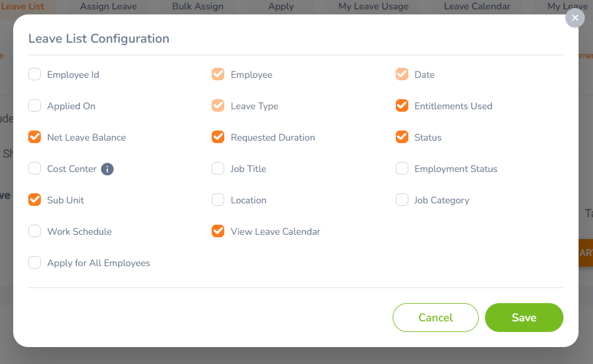Screen dimensions: 593x364
Task: Open the Leave Calendar tab
Action: [x=477, y=6]
